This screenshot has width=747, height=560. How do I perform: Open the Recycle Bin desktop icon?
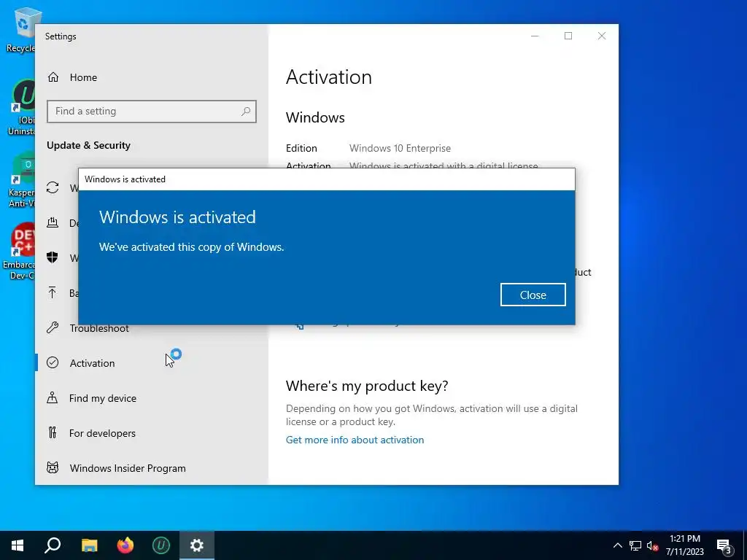pos(21,29)
